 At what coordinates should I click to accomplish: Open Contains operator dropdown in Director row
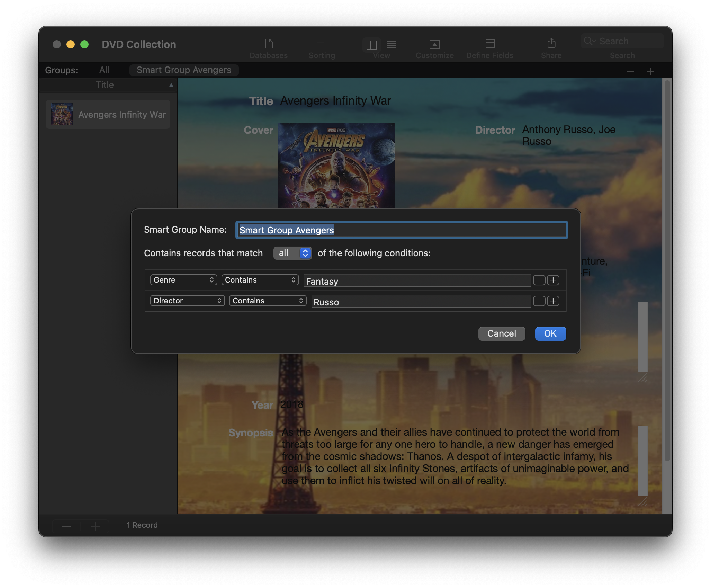pos(268,301)
